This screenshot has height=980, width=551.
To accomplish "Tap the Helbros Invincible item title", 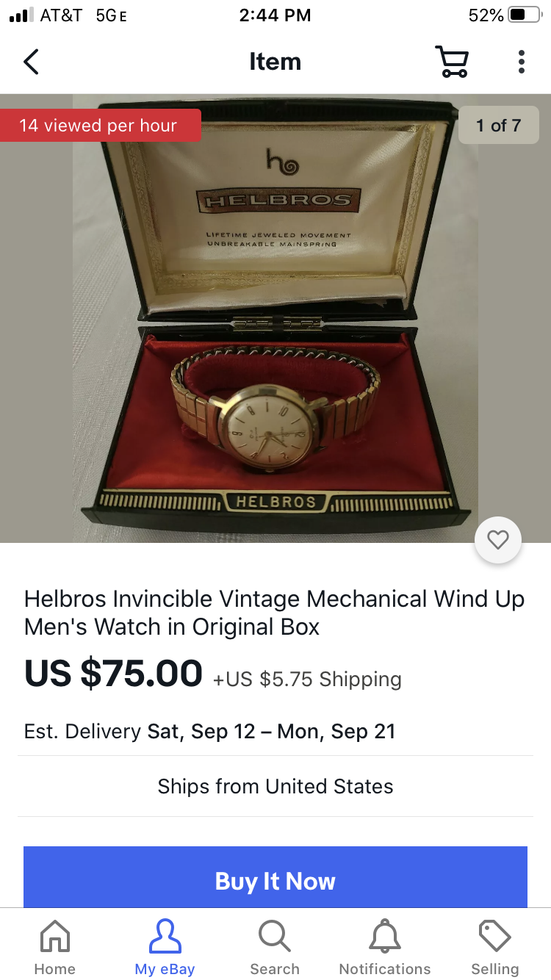I will 275,613.
